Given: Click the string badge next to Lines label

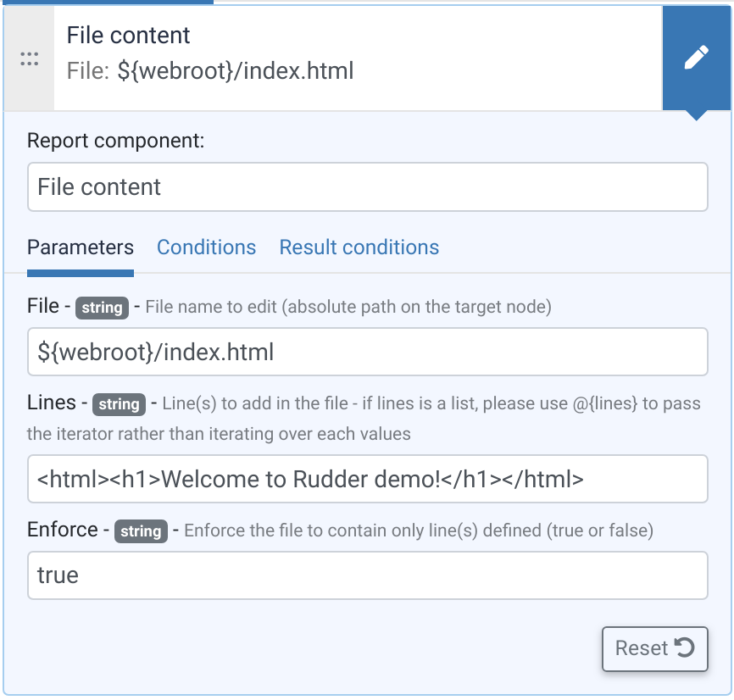Looking at the screenshot, I should (119, 404).
